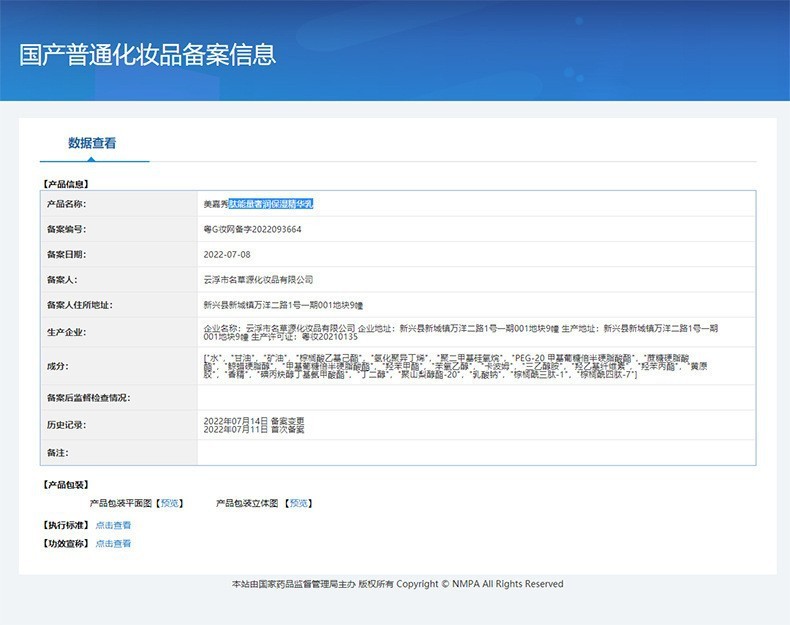The height and width of the screenshot is (625, 790).
Task: Click history entry 2022年07月11日 首次备案
Action: pos(254,430)
